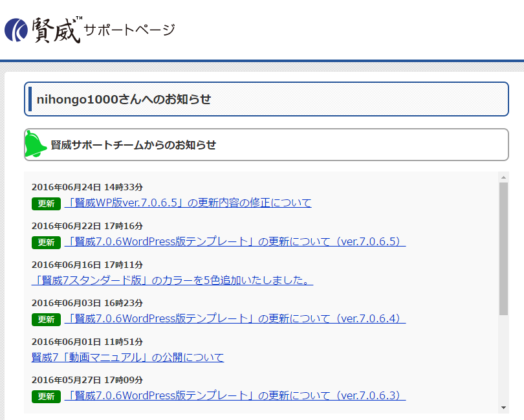Click date text 2016年05月27日 17時09分
This screenshot has height=420, width=524.
(x=87, y=380)
